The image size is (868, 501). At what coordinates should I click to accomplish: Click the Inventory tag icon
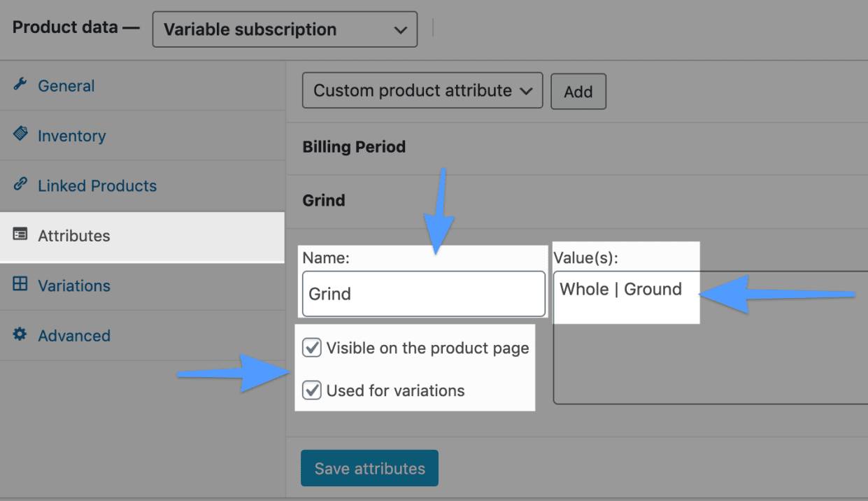tap(20, 134)
